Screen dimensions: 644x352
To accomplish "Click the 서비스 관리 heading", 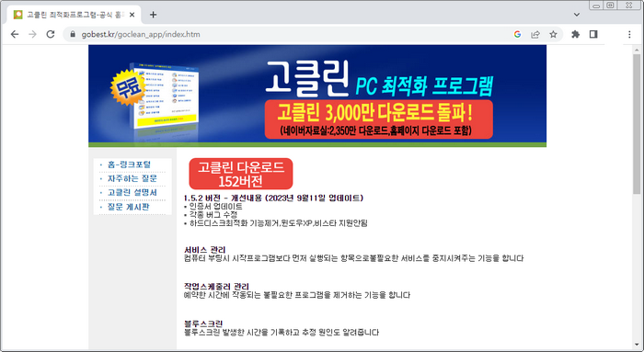I will [204, 249].
